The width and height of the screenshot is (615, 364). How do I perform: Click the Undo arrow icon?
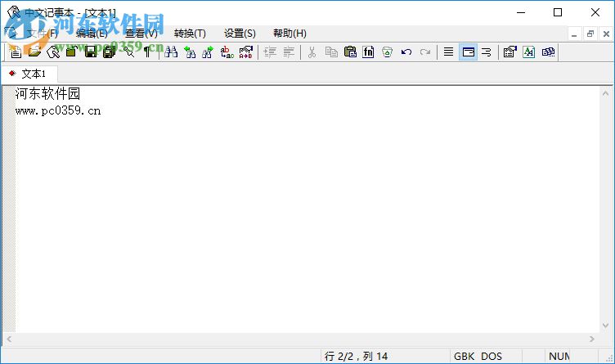406,52
